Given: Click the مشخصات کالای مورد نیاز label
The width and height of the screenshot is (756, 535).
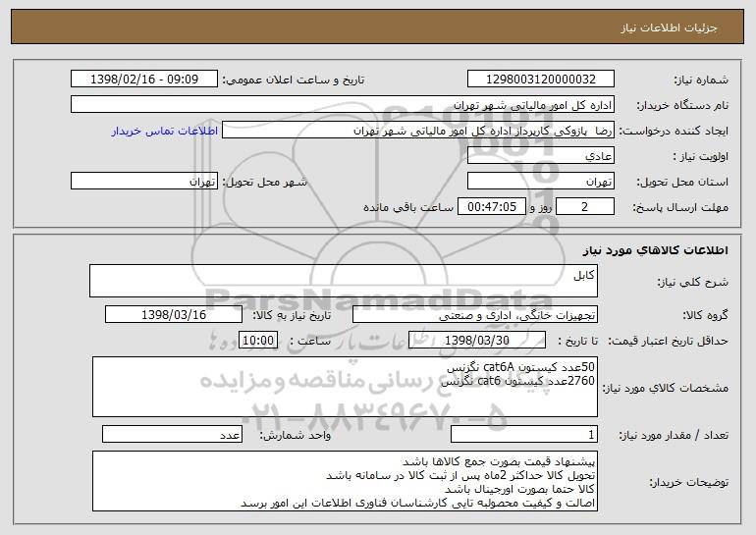Looking at the screenshot, I should 666,388.
